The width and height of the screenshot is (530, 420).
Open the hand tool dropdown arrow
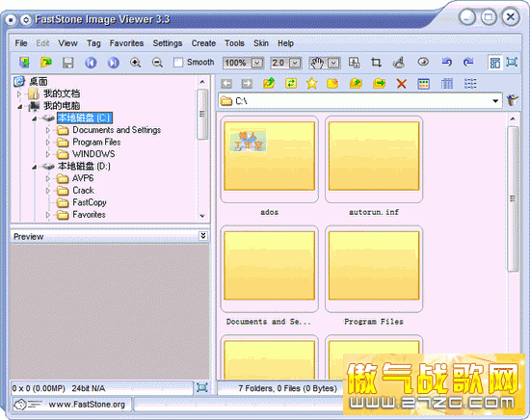[x=333, y=63]
